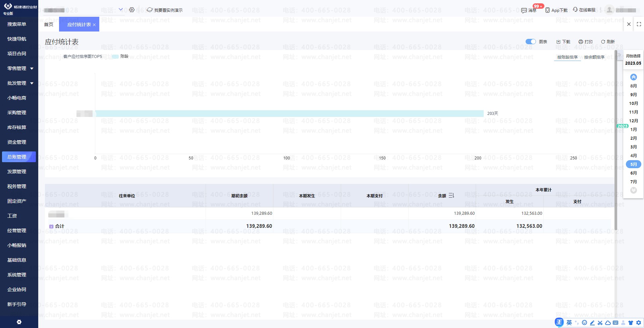The image size is (644, 328).
Task: Open 新手引导 in the sidebar
Action: [x=17, y=304]
